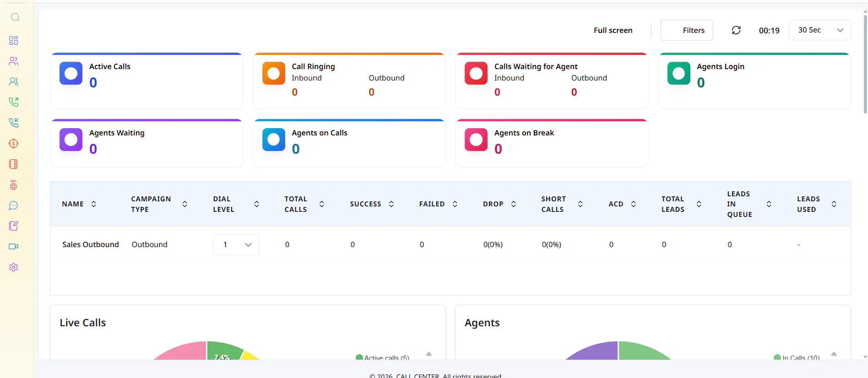Click the Outbound campaign type cell
This screenshot has height=378, width=868.
coord(150,245)
